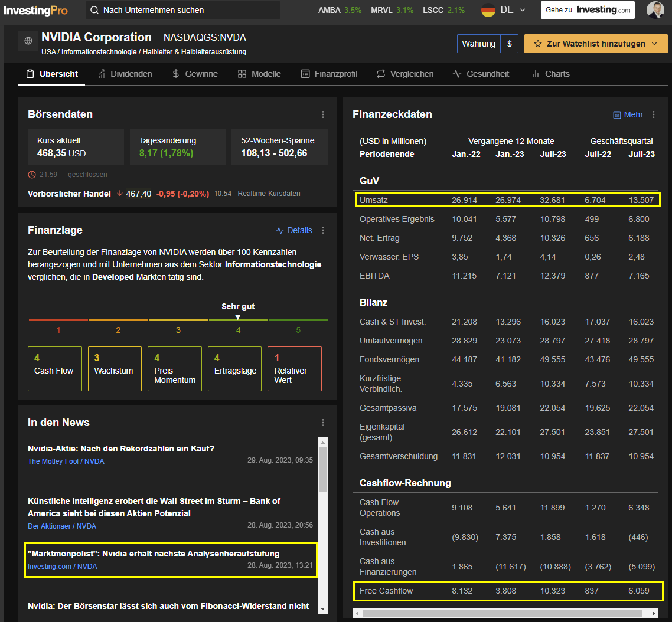672x622 pixels.
Task: Click the LSCC 2.1% ticker
Action: pos(443,10)
